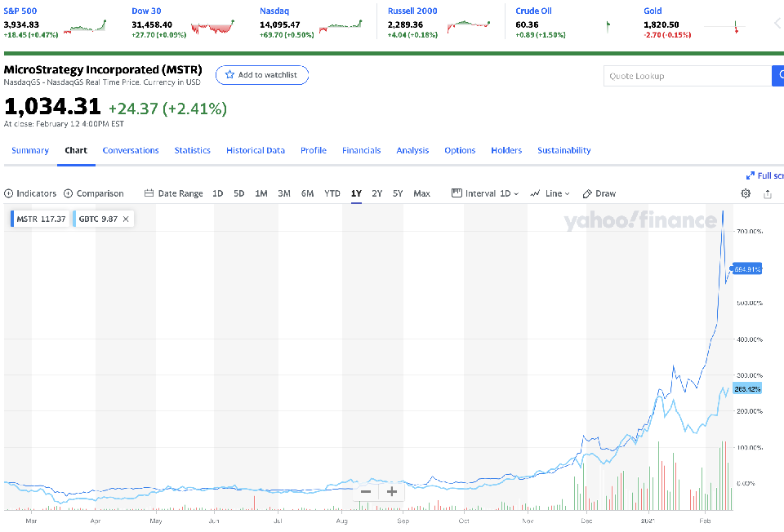Click the GBTC 268.42% value marker
The height and width of the screenshot is (532, 784).
[747, 388]
